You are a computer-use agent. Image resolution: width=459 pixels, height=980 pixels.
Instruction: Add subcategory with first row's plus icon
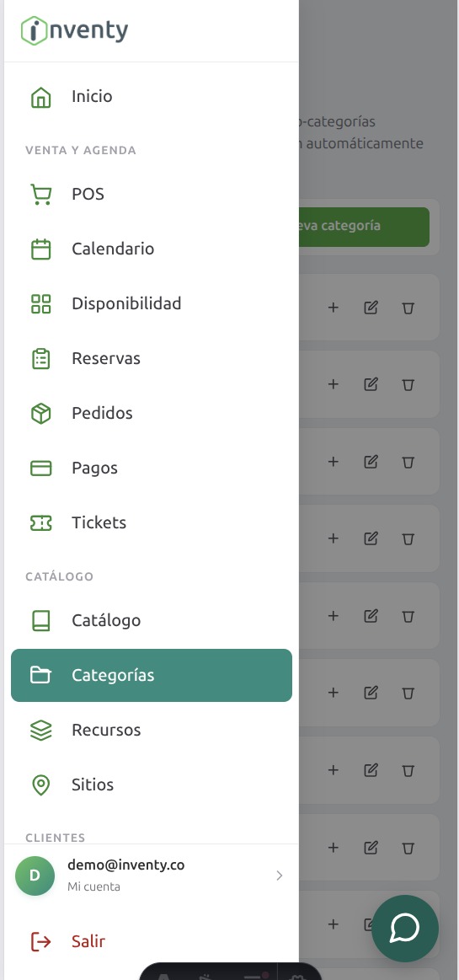click(x=334, y=308)
